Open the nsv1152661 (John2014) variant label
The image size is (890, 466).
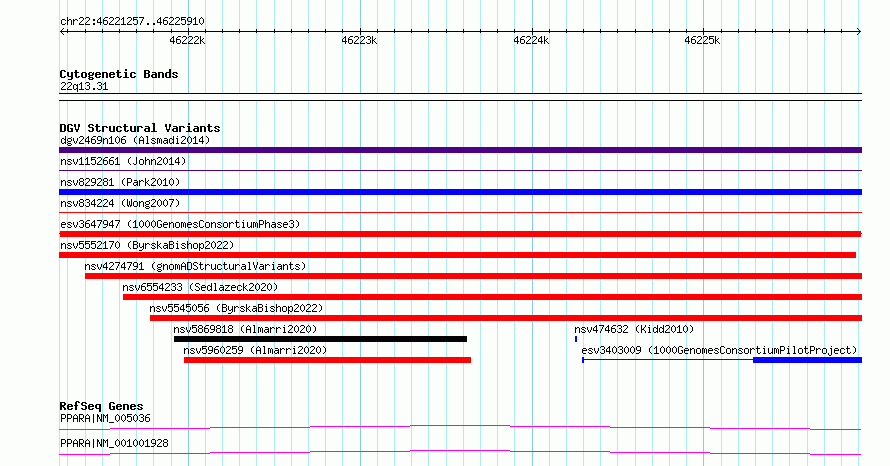point(123,161)
